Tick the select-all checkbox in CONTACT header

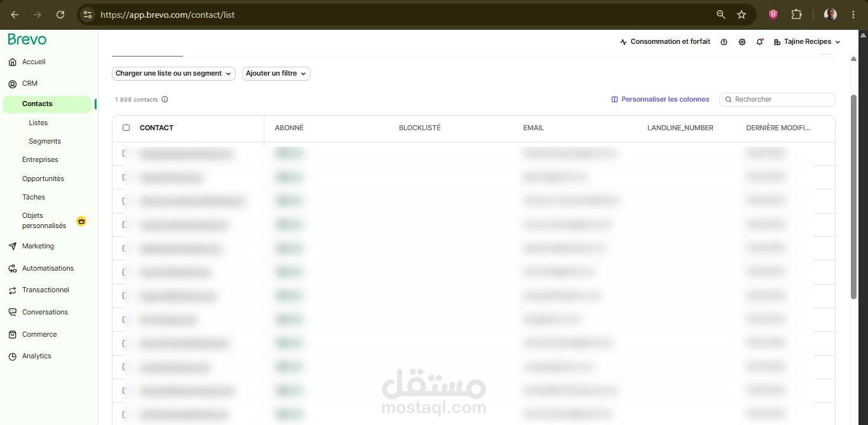click(126, 128)
